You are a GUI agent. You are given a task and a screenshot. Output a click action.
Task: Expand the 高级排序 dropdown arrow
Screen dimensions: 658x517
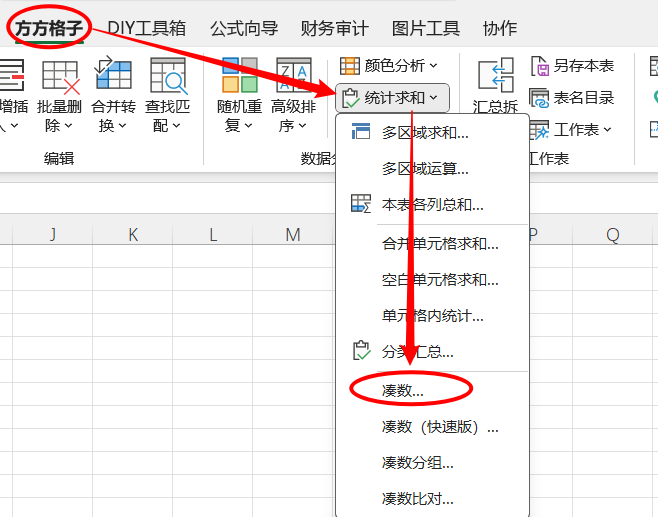pyautogui.click(x=303, y=125)
